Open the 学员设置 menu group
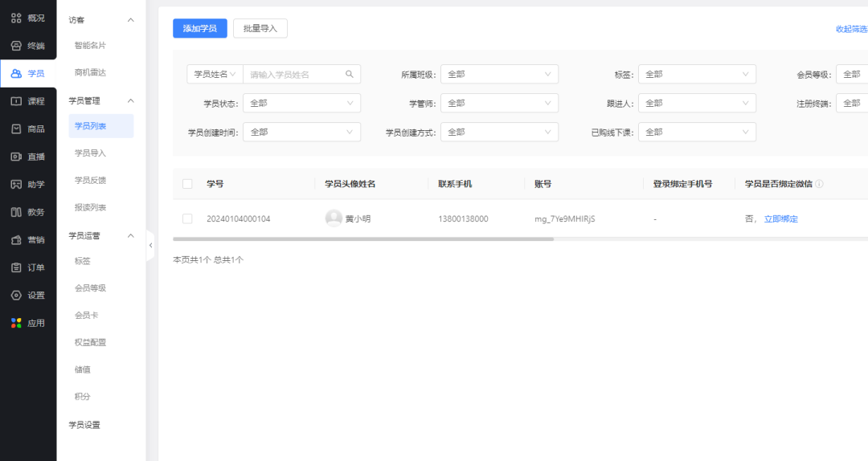Viewport: 868px width, 461px height. point(84,425)
